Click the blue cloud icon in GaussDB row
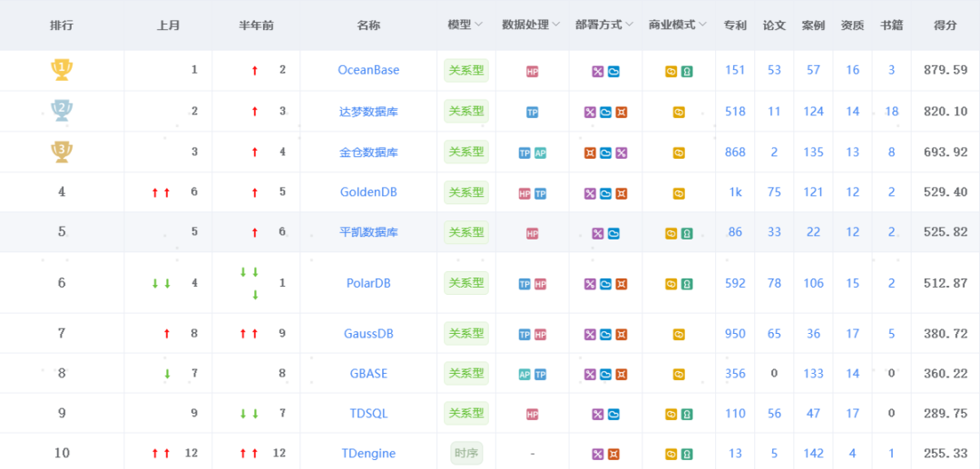Viewport: 980px width, 469px height. pyautogui.click(x=605, y=335)
